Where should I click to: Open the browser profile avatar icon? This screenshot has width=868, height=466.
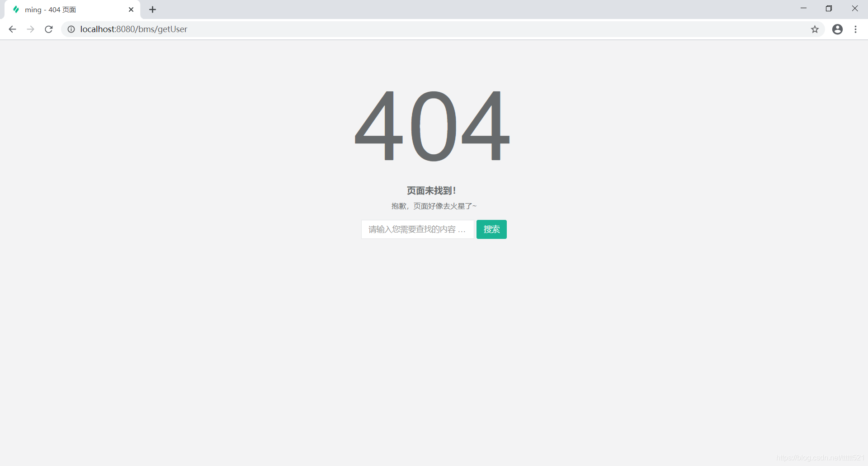pyautogui.click(x=837, y=29)
